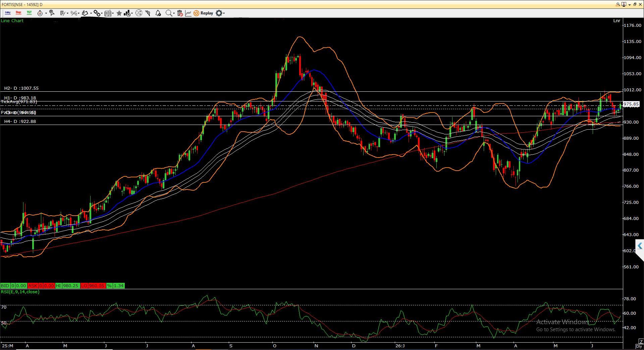Select the cursor pointer tool

(x=52, y=13)
